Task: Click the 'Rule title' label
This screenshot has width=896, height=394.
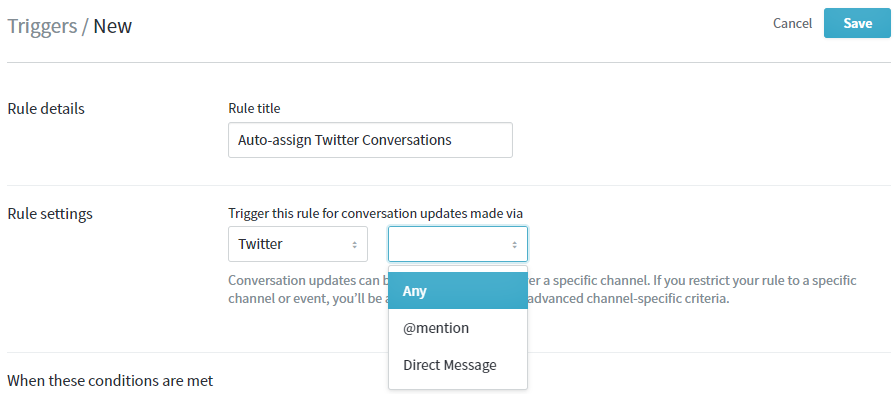Action: (x=254, y=108)
